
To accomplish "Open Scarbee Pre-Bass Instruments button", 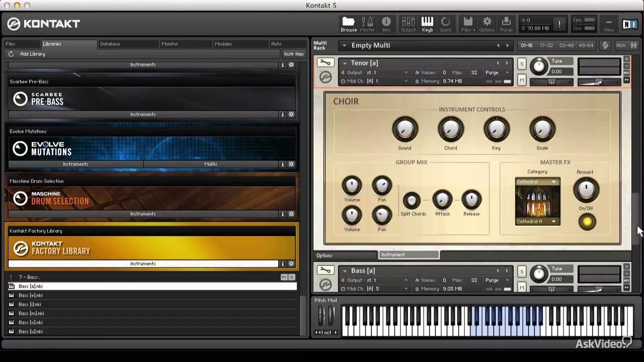I will pos(143,114).
